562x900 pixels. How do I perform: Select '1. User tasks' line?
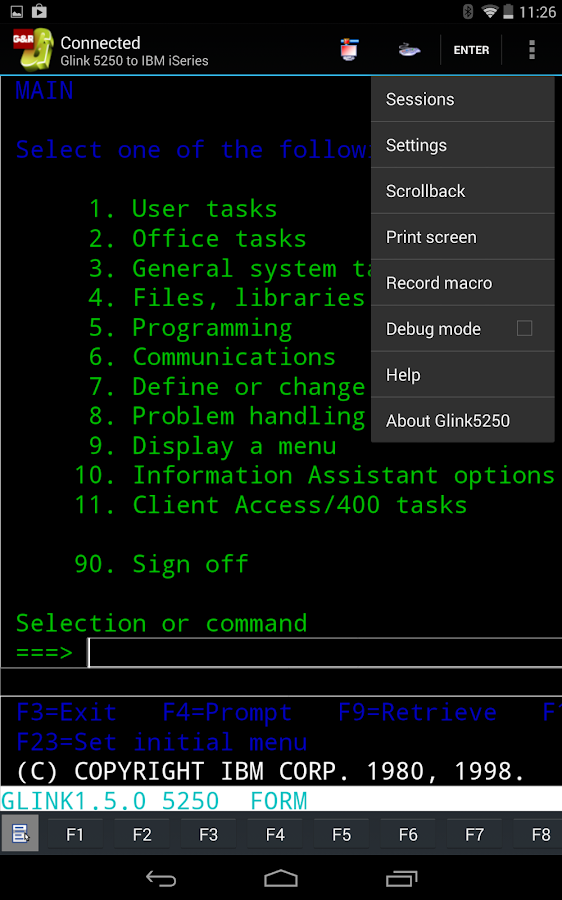(183, 209)
